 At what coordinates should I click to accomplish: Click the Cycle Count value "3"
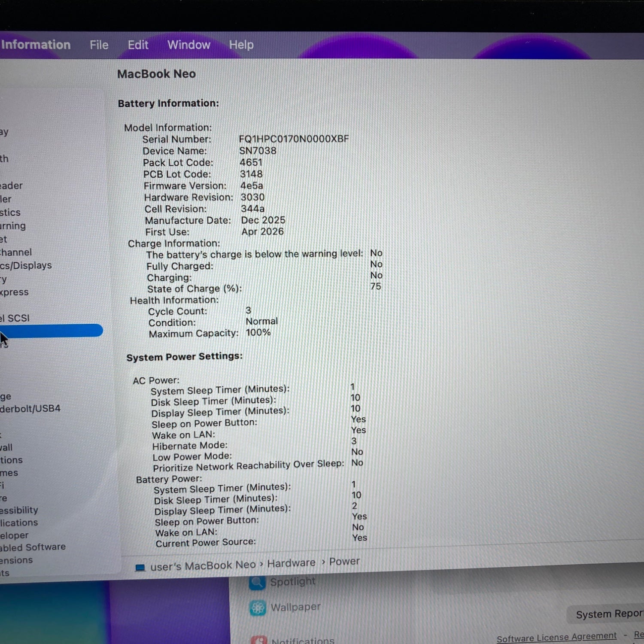[248, 310]
